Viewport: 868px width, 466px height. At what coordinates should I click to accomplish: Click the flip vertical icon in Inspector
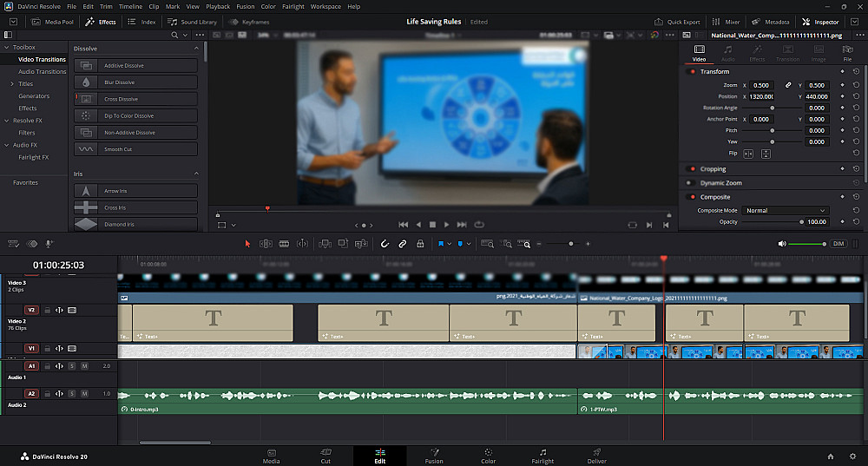pyautogui.click(x=766, y=154)
